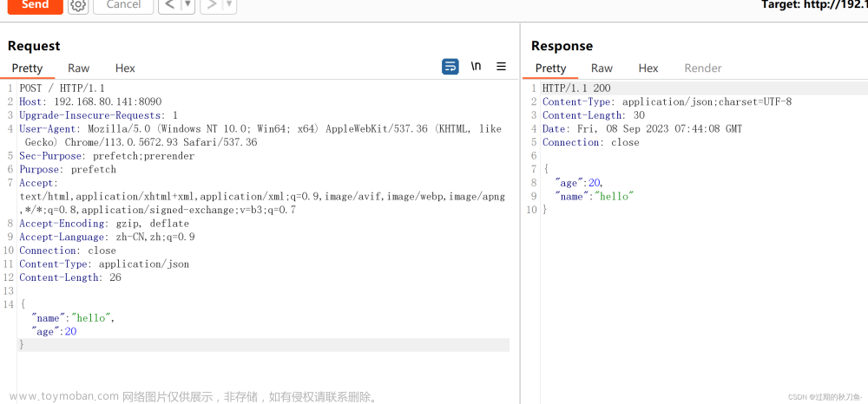
Task: Click the Accept-Encoding: gzip, deflate line
Action: click(x=104, y=224)
